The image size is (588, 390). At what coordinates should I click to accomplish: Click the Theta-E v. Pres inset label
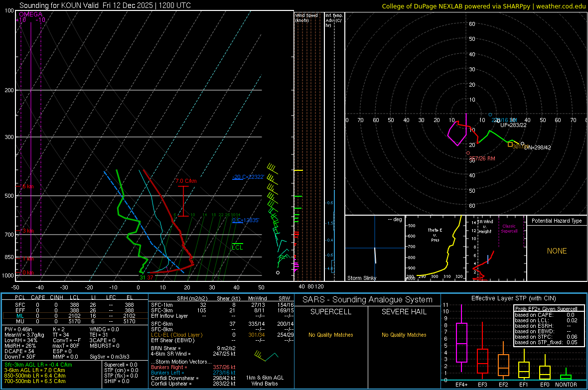point(435,235)
